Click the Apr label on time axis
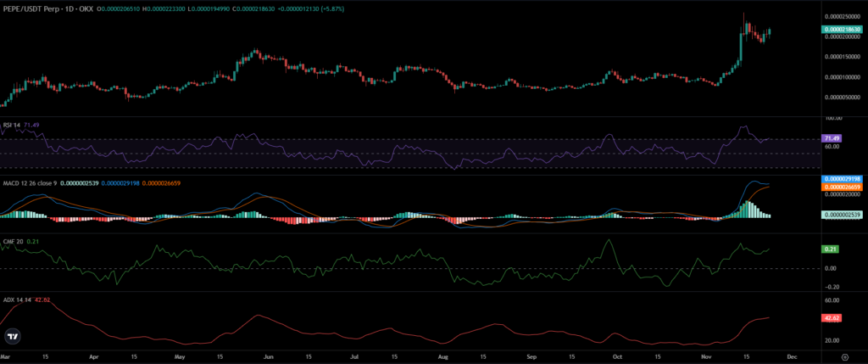 [93, 357]
